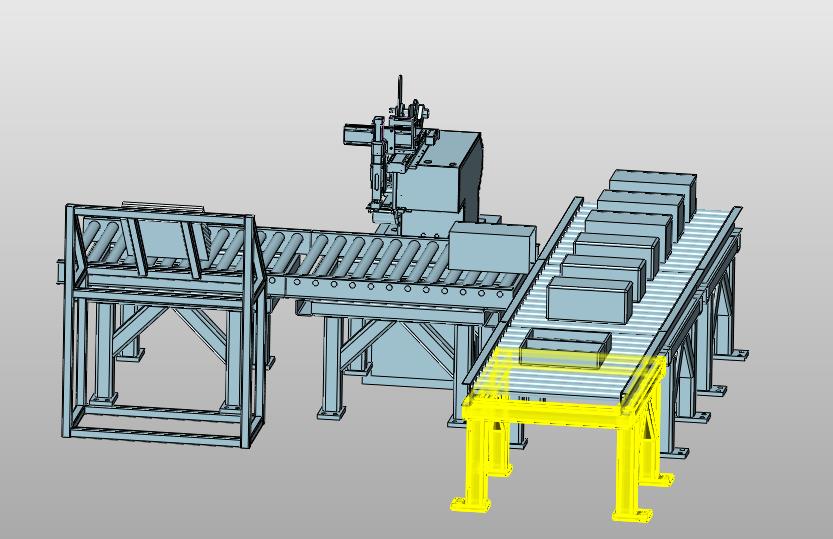Click the open-top tray on the roller conveyor
833x539 pixels.
(x=565, y=348)
